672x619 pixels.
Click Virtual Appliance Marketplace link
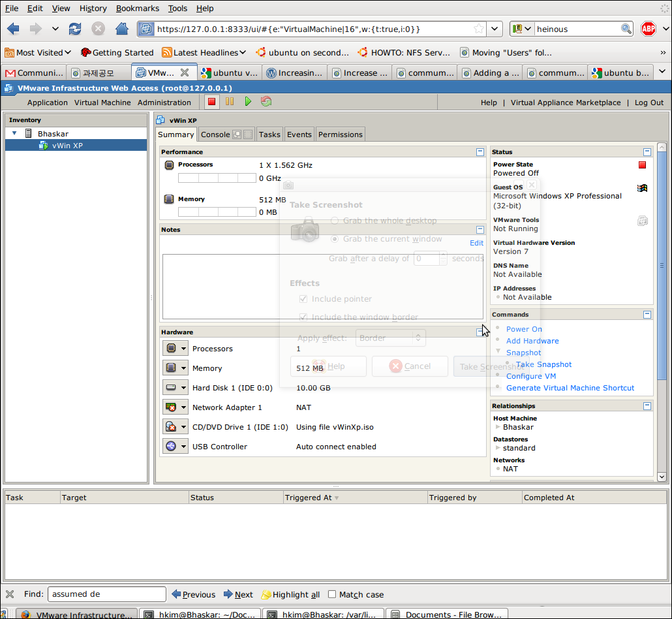click(565, 103)
